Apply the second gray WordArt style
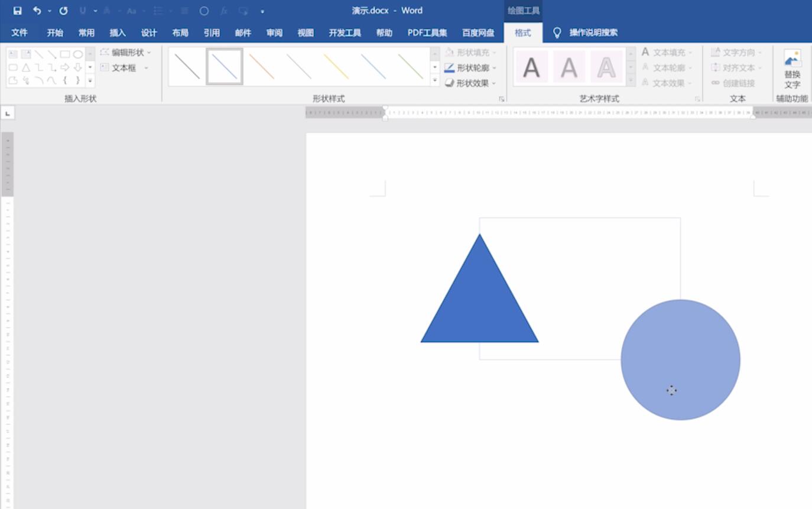Image resolution: width=812 pixels, height=509 pixels. point(569,67)
